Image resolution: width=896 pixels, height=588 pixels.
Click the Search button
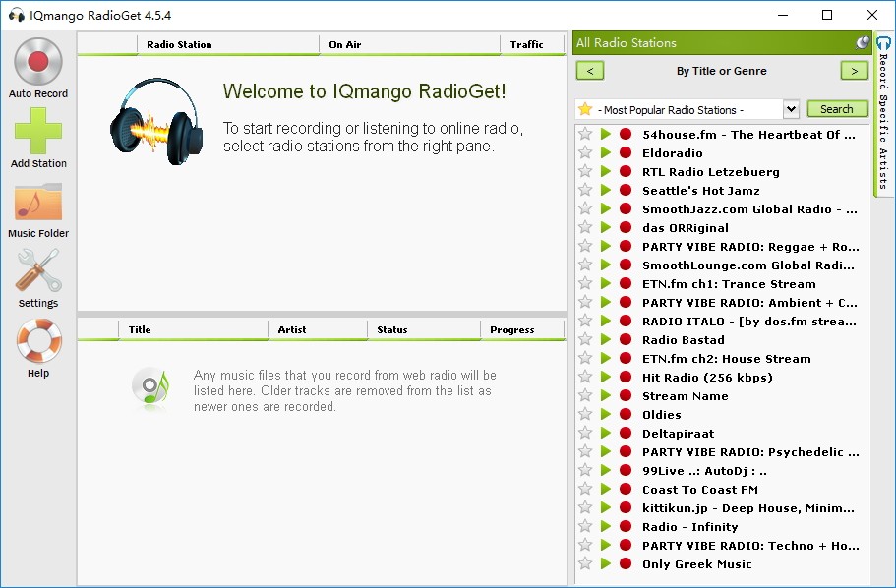837,109
